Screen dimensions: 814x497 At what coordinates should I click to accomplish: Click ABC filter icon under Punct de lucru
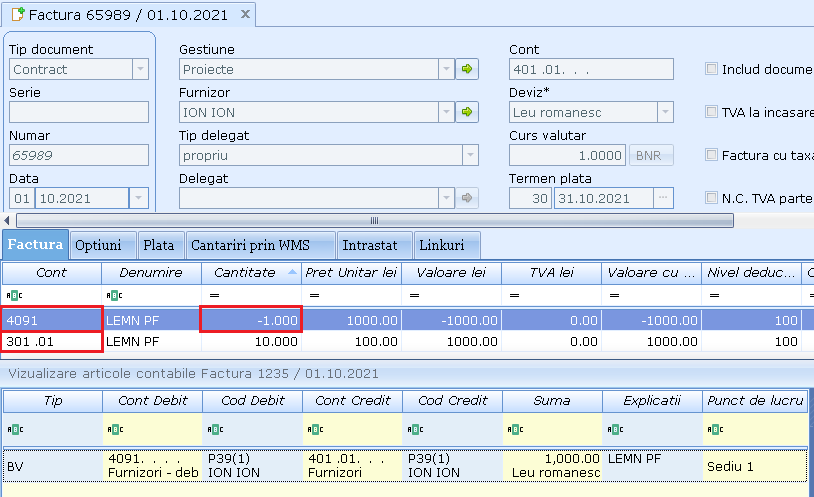[715, 429]
